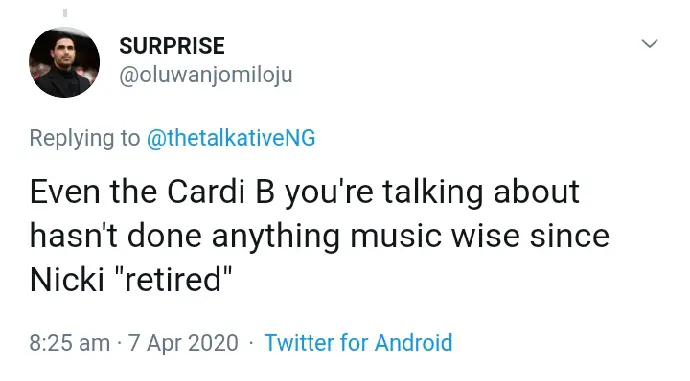Image resolution: width=690 pixels, height=381 pixels.
Task: Open the tweet options chevron menu
Action: pos(649,43)
